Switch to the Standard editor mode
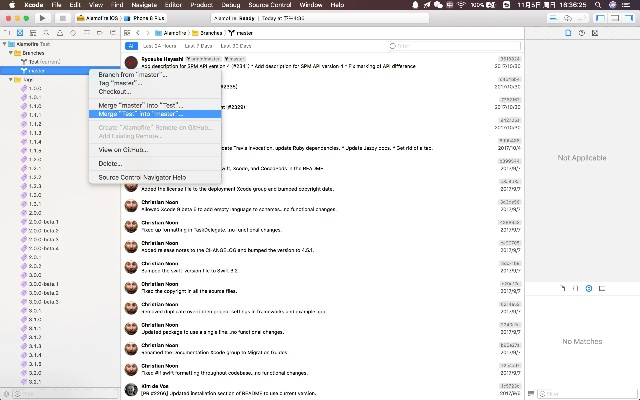The image size is (640, 400). click(x=553, y=18)
